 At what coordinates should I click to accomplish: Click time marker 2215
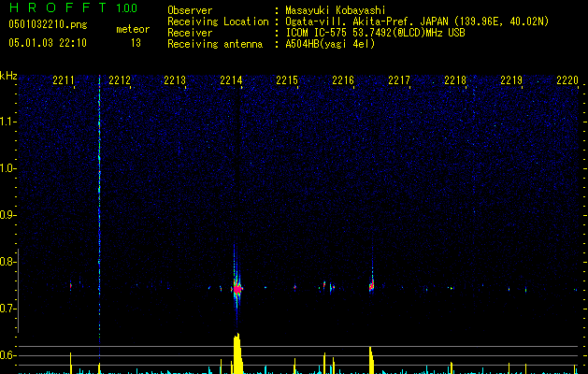pyautogui.click(x=287, y=80)
